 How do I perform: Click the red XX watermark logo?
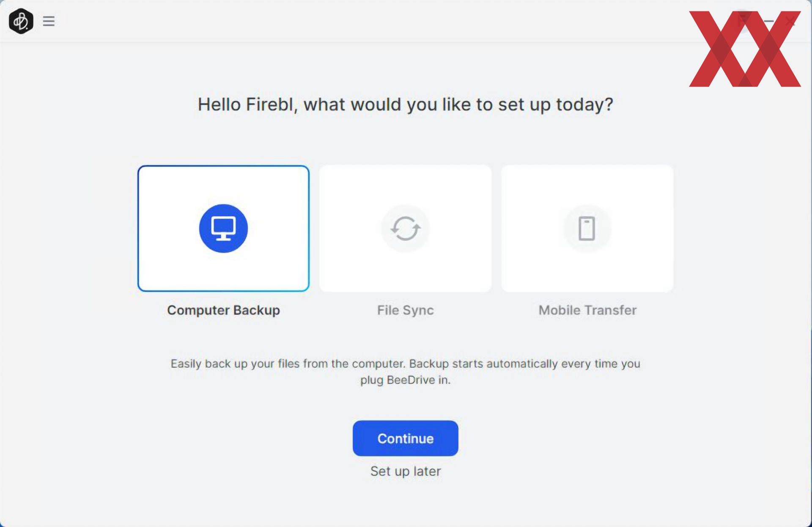pos(745,49)
